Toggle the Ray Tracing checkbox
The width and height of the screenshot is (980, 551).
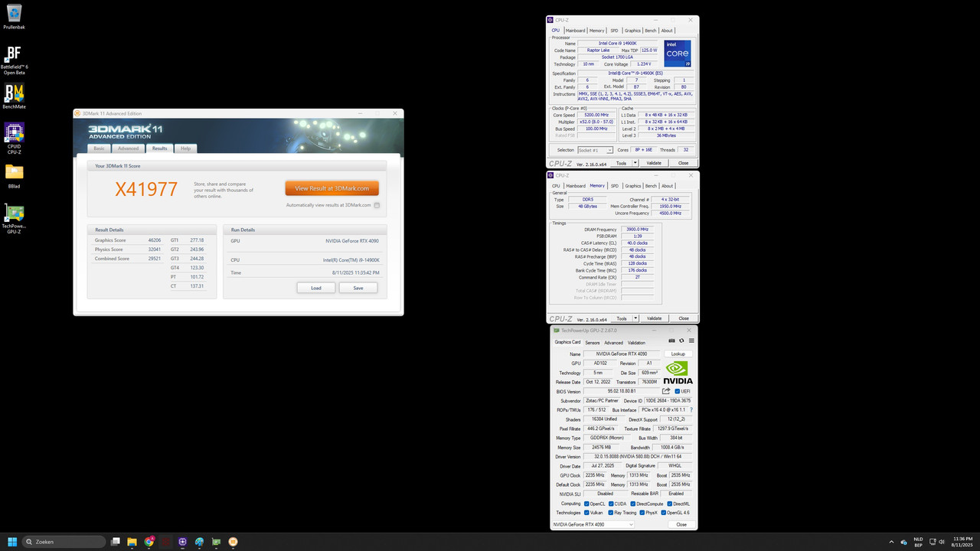click(611, 513)
